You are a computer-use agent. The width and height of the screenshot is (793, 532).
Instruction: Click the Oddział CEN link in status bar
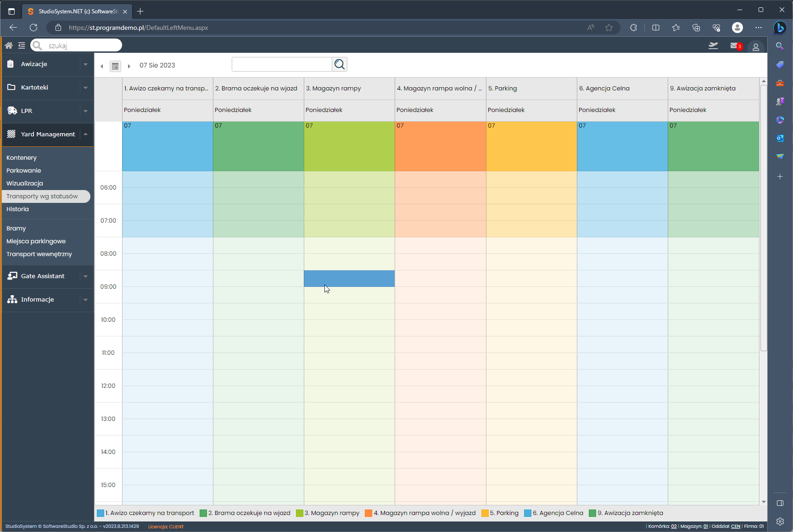click(x=735, y=526)
